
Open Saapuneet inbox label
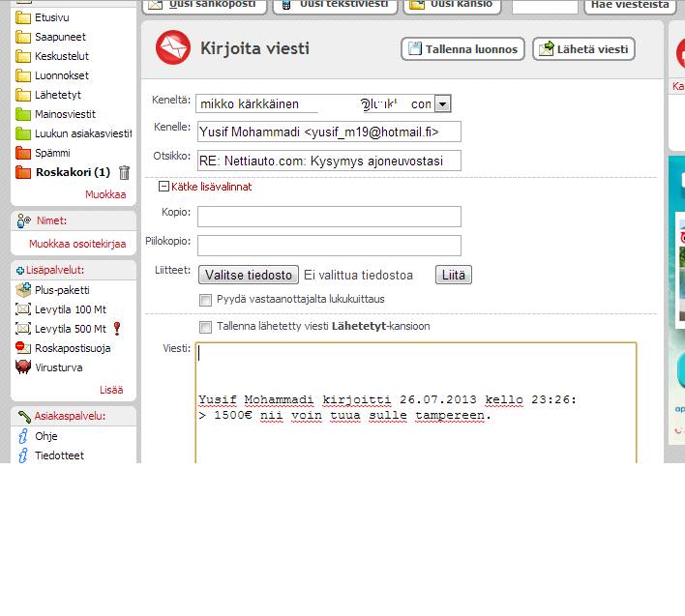point(60,37)
